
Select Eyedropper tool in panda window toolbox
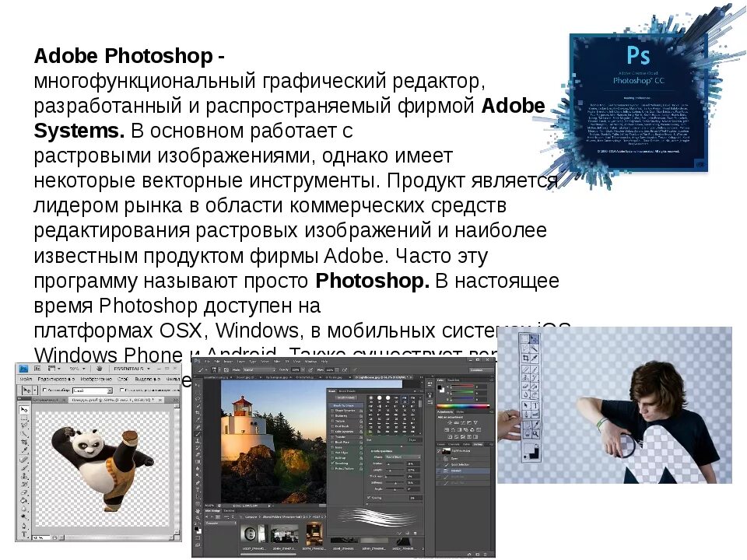(24, 450)
